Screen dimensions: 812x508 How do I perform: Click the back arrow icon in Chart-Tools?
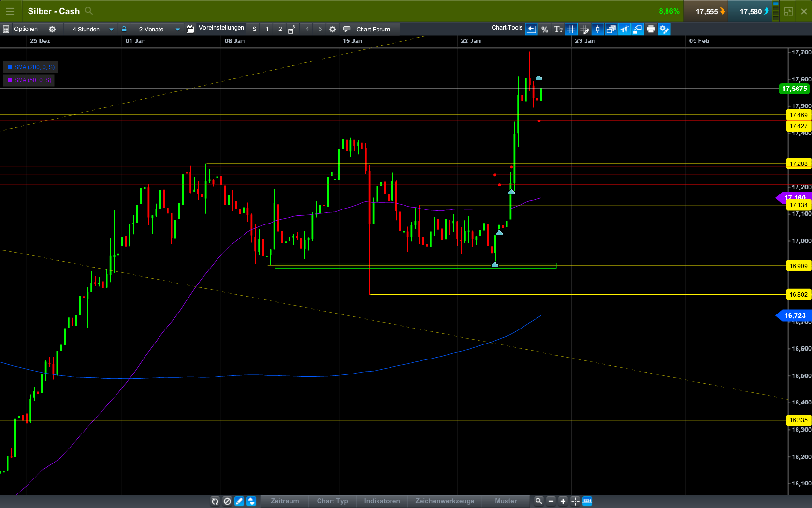coord(531,29)
